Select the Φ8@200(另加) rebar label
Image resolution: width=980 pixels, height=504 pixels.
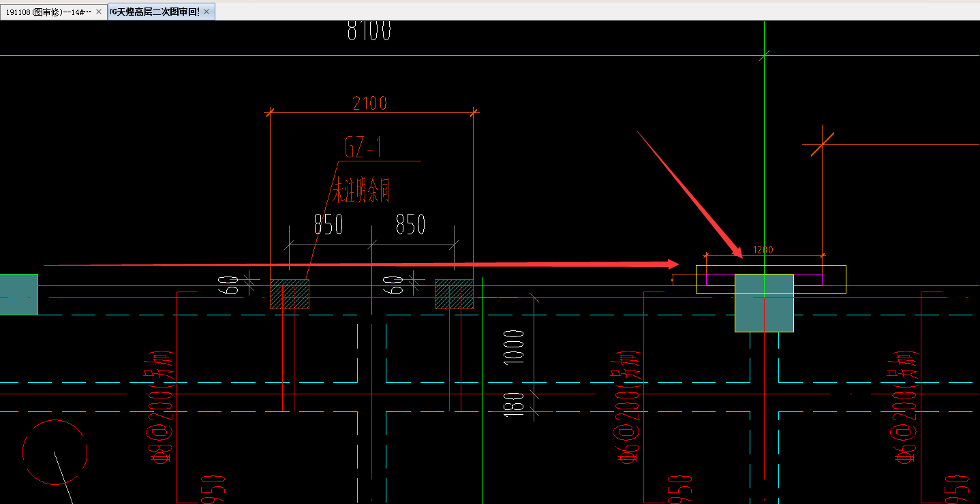161,408
